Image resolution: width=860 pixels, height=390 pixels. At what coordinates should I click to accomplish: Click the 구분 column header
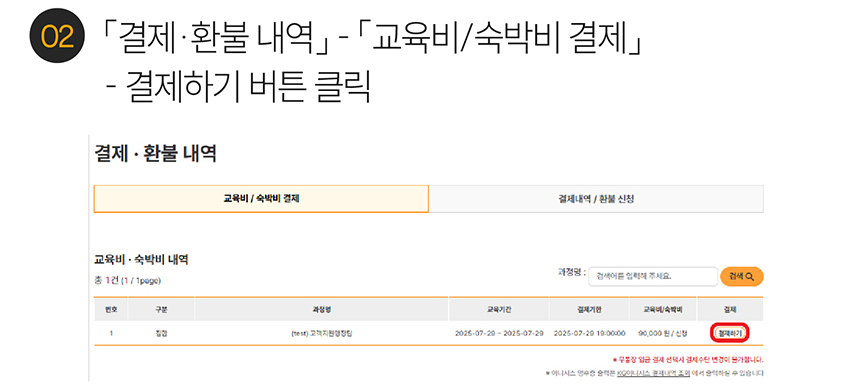pos(161,309)
